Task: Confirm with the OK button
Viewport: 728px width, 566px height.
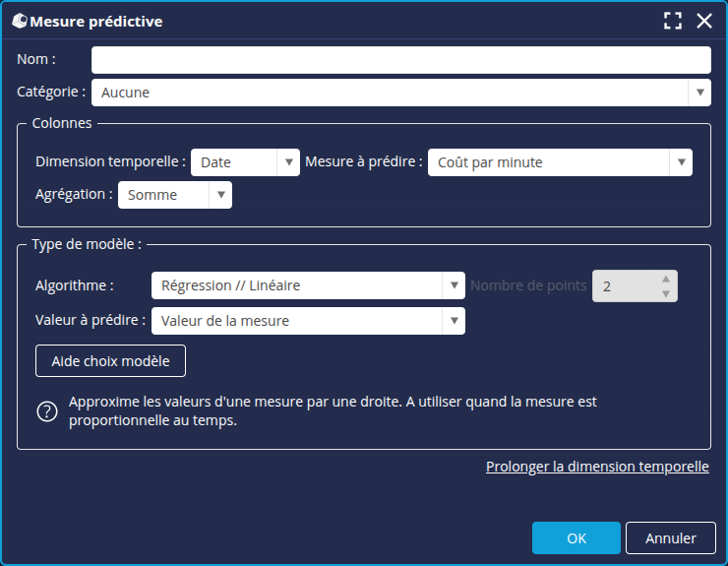Action: (576, 538)
